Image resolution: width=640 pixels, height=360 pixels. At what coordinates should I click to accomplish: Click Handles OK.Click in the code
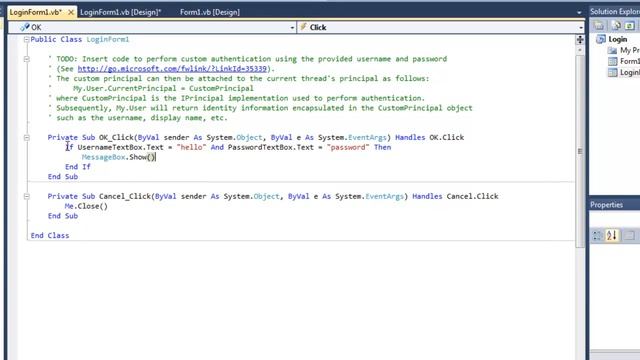click(429, 138)
